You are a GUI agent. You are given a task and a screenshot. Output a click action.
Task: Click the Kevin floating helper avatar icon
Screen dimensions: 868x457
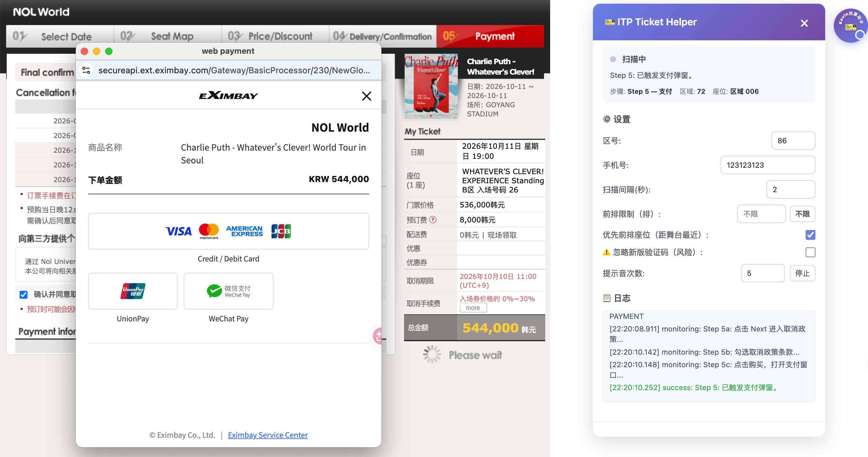click(850, 26)
